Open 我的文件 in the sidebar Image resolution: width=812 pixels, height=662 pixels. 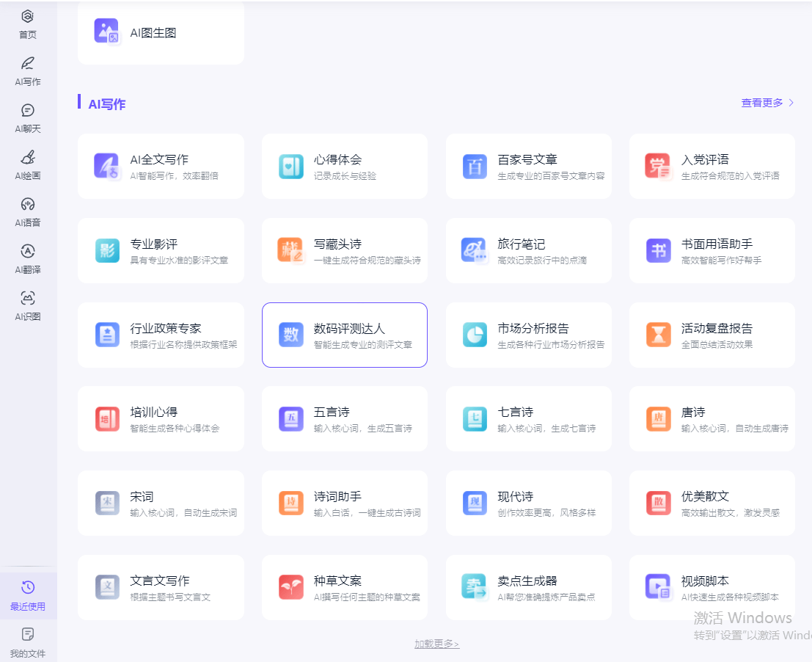pyautogui.click(x=28, y=641)
